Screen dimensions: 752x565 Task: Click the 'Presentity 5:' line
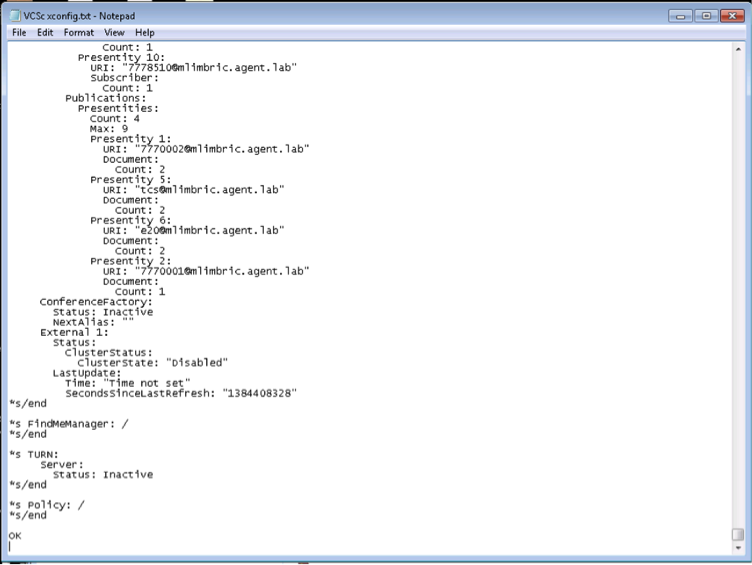pyautogui.click(x=130, y=180)
